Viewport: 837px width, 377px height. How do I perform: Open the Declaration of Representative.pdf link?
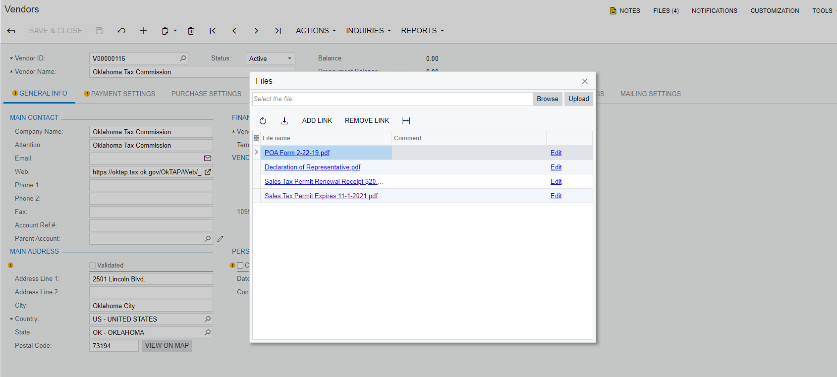(312, 167)
